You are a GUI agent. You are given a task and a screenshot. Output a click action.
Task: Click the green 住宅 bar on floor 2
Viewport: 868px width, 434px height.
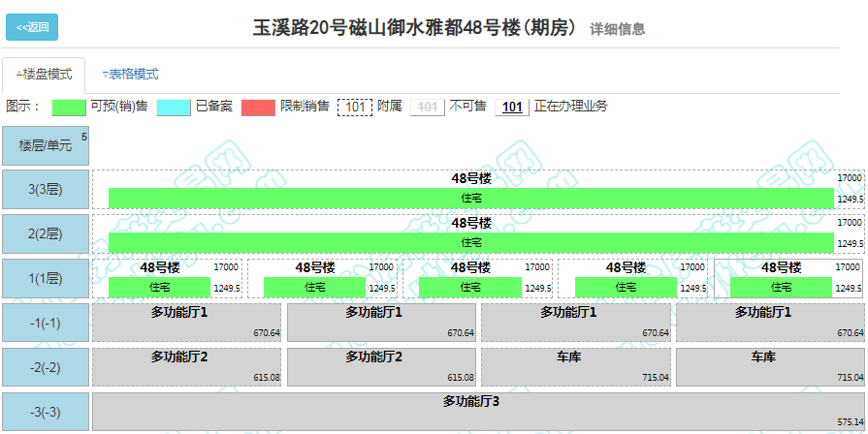[470, 242]
